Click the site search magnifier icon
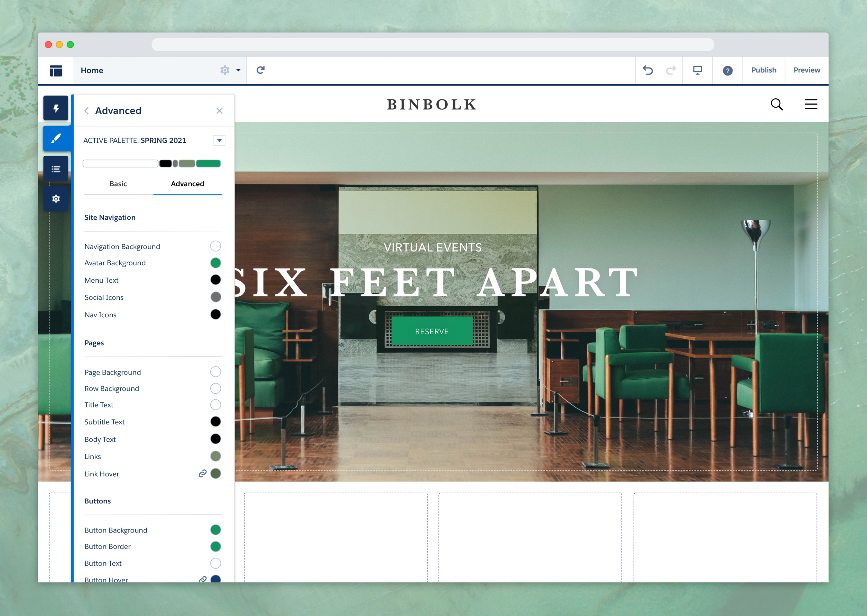Viewport: 867px width, 616px height. coord(776,104)
